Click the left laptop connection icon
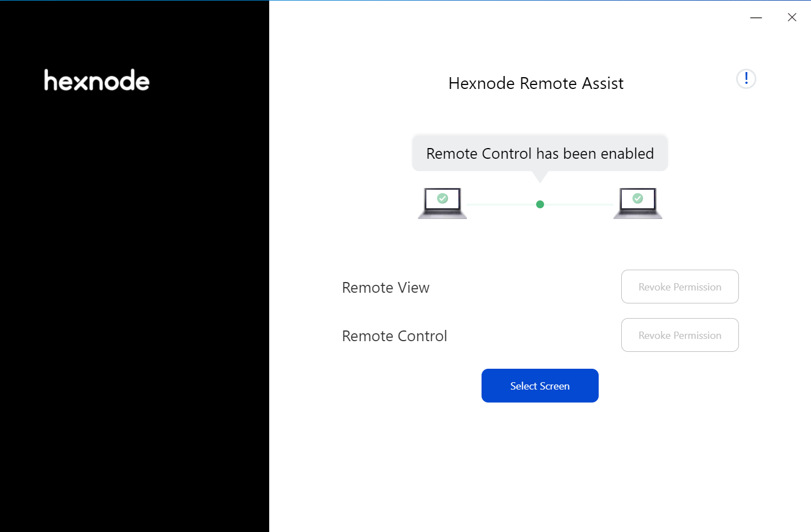The image size is (811, 532). (x=443, y=203)
